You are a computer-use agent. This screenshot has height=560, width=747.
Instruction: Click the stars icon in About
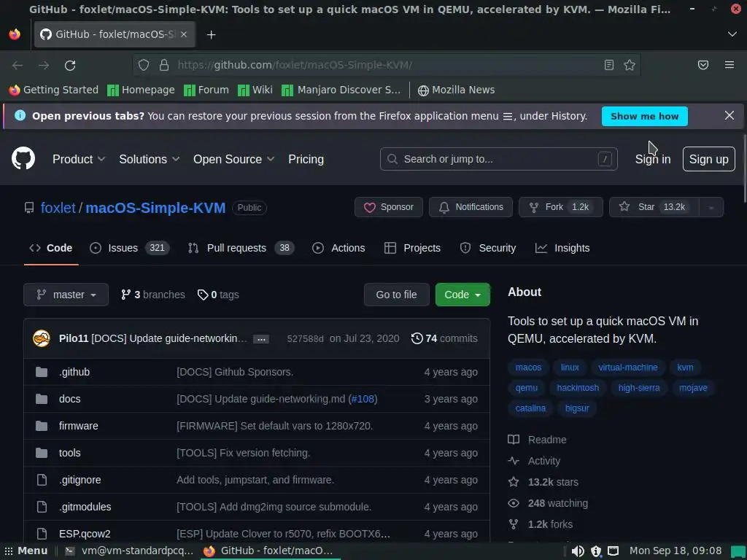(x=514, y=482)
